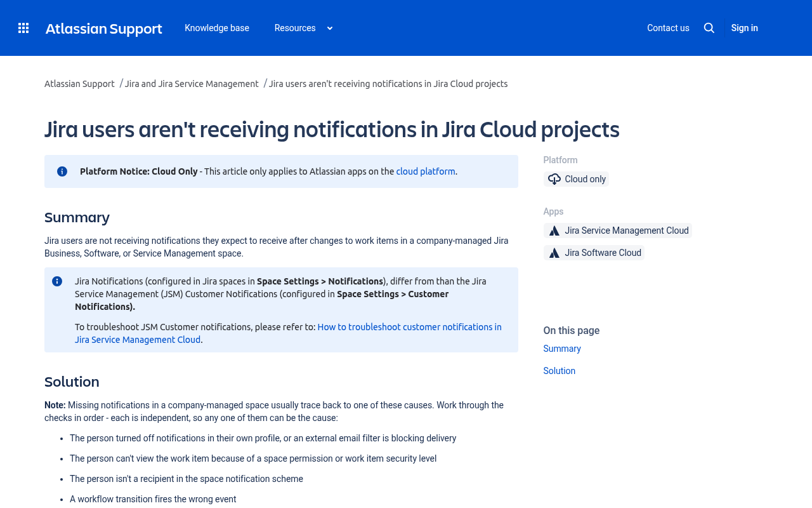The width and height of the screenshot is (812, 508).
Task: Click the info icon in Platform Notice box
Action: pos(62,171)
